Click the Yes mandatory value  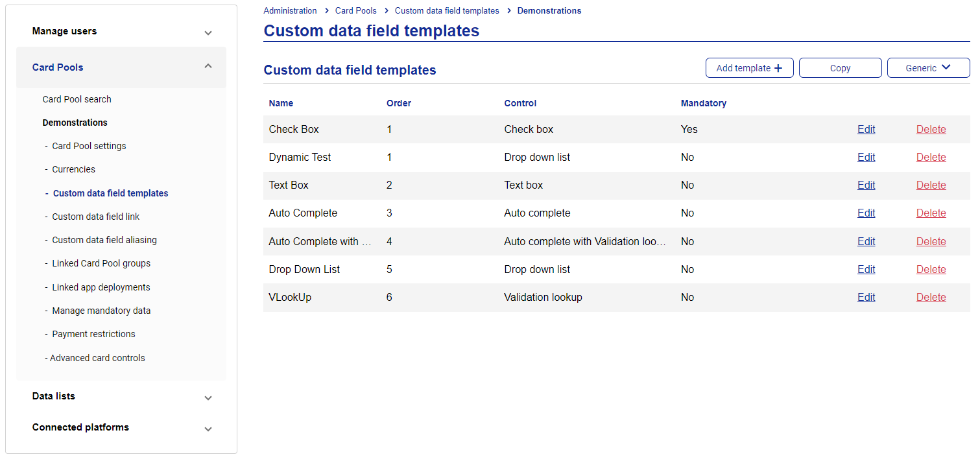click(689, 129)
